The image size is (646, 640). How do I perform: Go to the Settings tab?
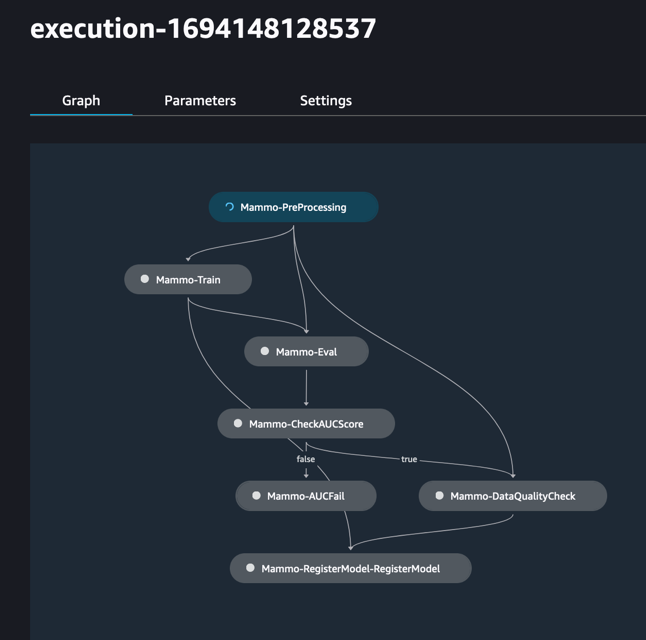click(326, 100)
